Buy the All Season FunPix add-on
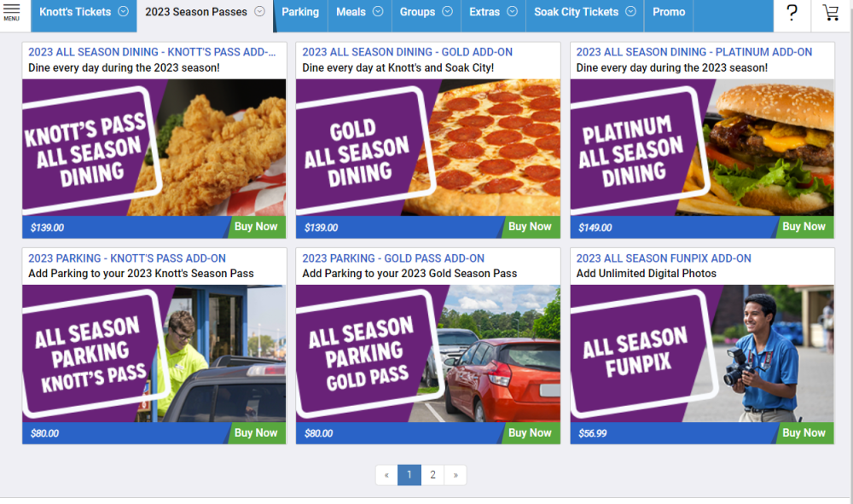 pos(804,432)
